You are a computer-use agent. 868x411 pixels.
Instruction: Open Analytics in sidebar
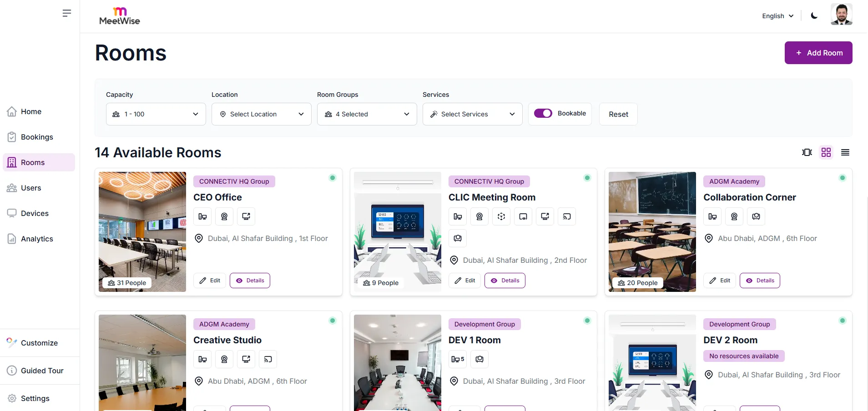39,239
